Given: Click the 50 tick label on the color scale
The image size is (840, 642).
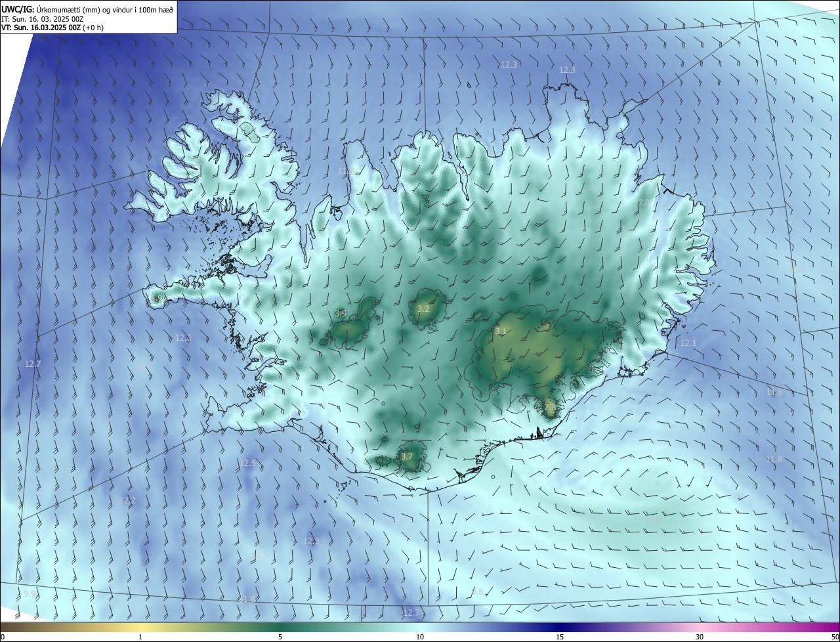Looking at the screenshot, I should pos(834,637).
